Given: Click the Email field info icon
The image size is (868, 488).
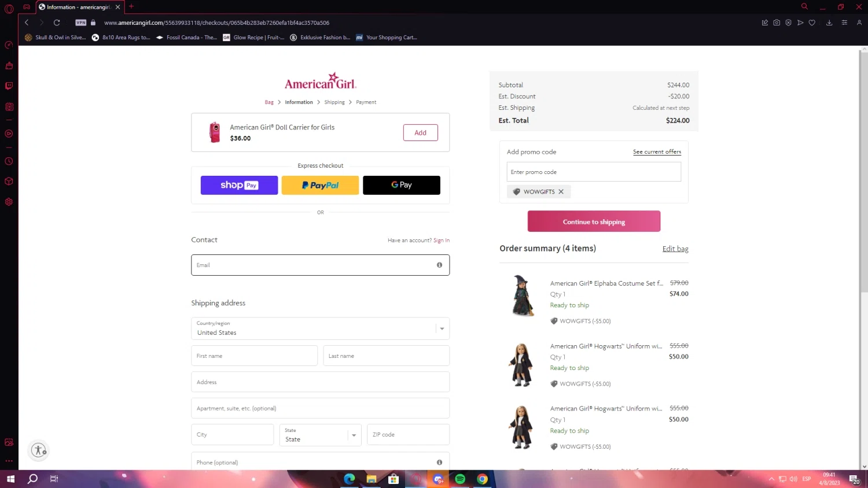Looking at the screenshot, I should (x=439, y=265).
